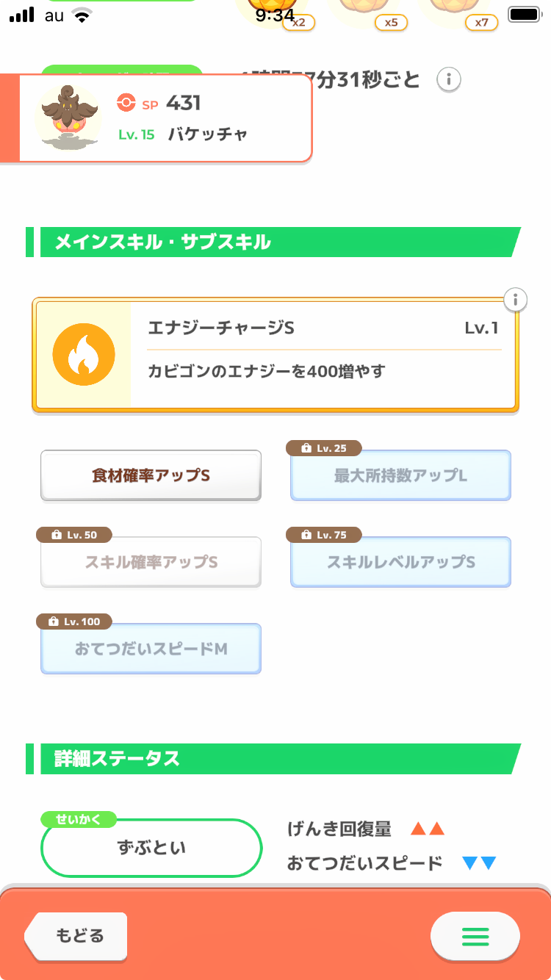Tap the Lv. 25 lock badge

click(325, 448)
